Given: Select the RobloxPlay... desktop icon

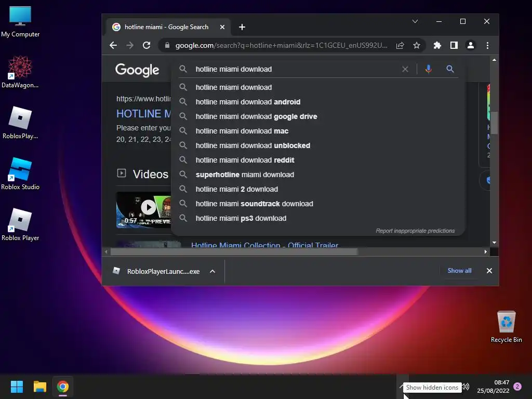Looking at the screenshot, I should tap(20, 123).
